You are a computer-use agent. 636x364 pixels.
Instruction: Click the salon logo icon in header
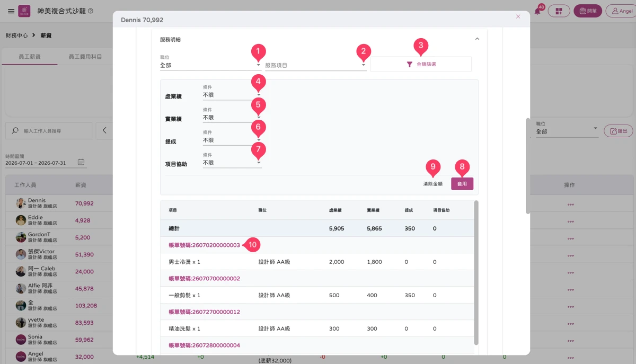coord(24,11)
